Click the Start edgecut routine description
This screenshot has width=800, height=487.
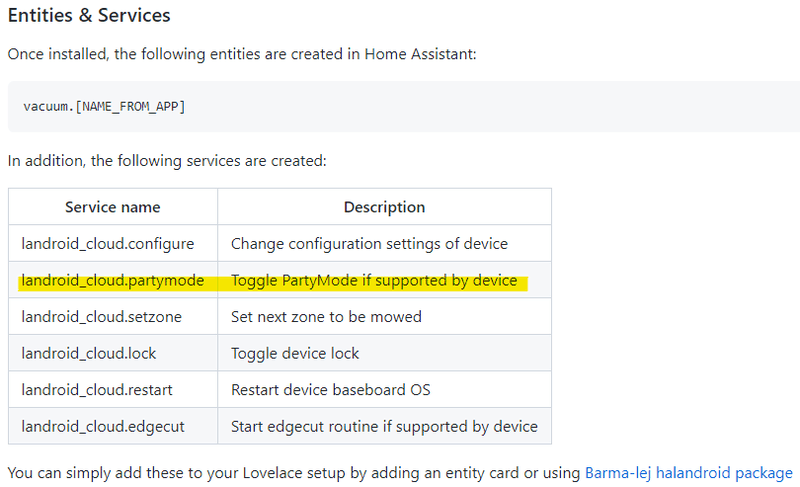tap(384, 426)
